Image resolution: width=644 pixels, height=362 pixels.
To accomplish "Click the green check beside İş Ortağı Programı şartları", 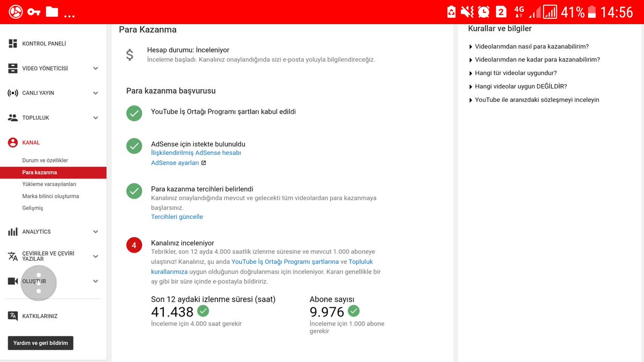I will pos(134,113).
